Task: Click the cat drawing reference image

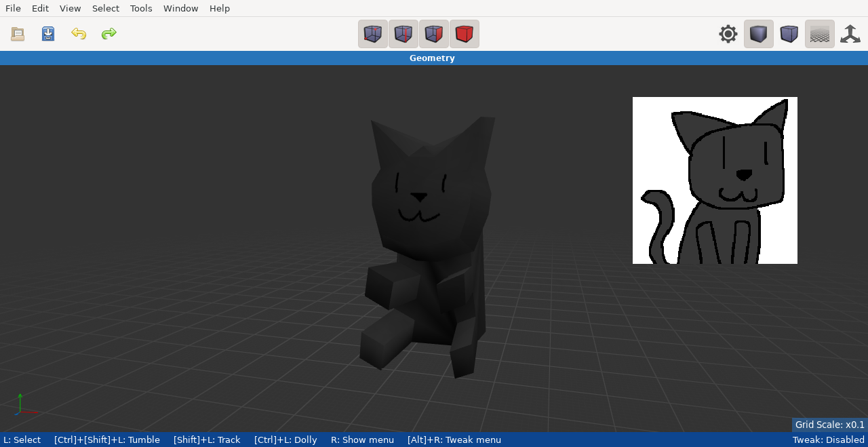Action: pyautogui.click(x=715, y=180)
